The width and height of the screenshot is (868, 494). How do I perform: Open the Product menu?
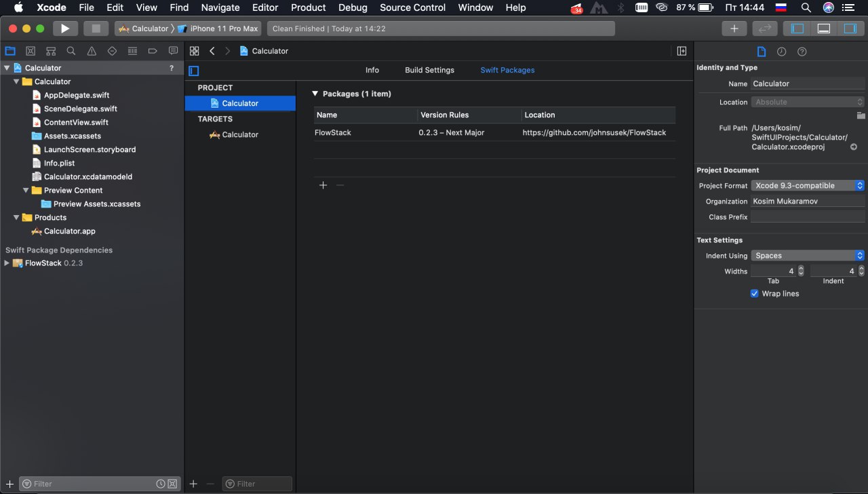(x=309, y=7)
